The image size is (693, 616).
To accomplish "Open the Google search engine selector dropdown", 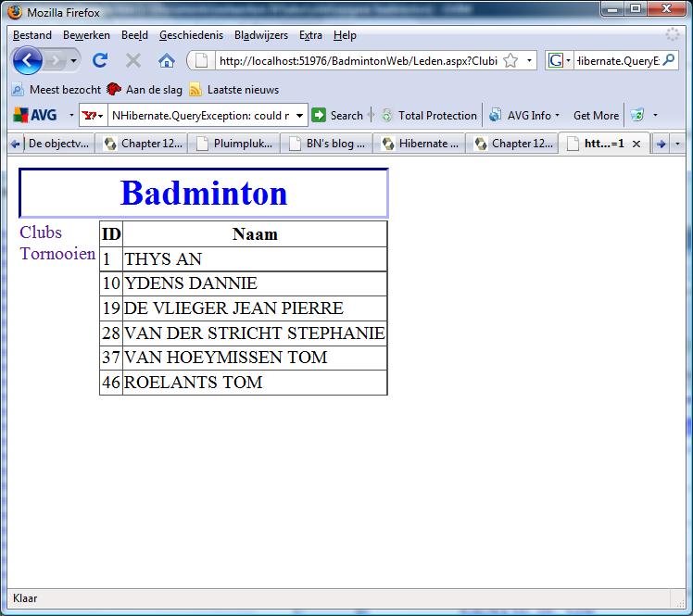I will pos(559,60).
